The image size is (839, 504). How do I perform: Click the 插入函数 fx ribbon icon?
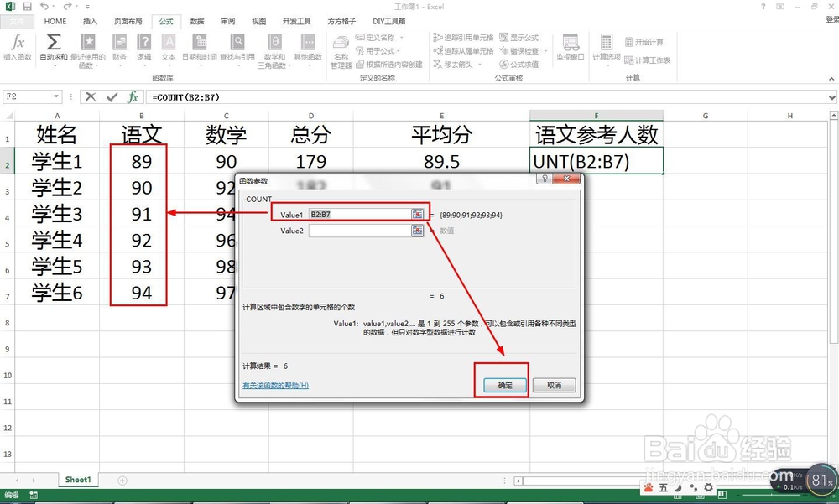point(17,42)
